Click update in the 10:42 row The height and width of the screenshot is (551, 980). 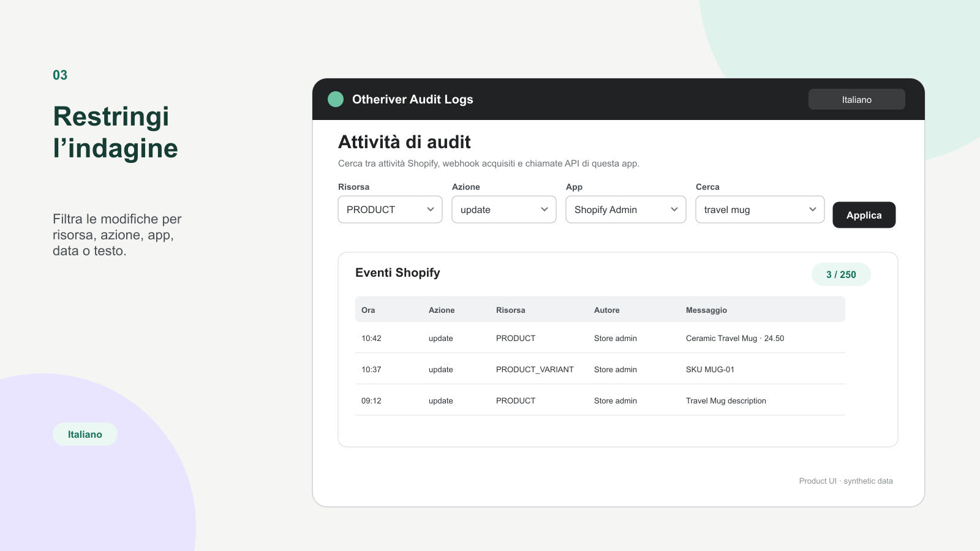[x=441, y=338]
